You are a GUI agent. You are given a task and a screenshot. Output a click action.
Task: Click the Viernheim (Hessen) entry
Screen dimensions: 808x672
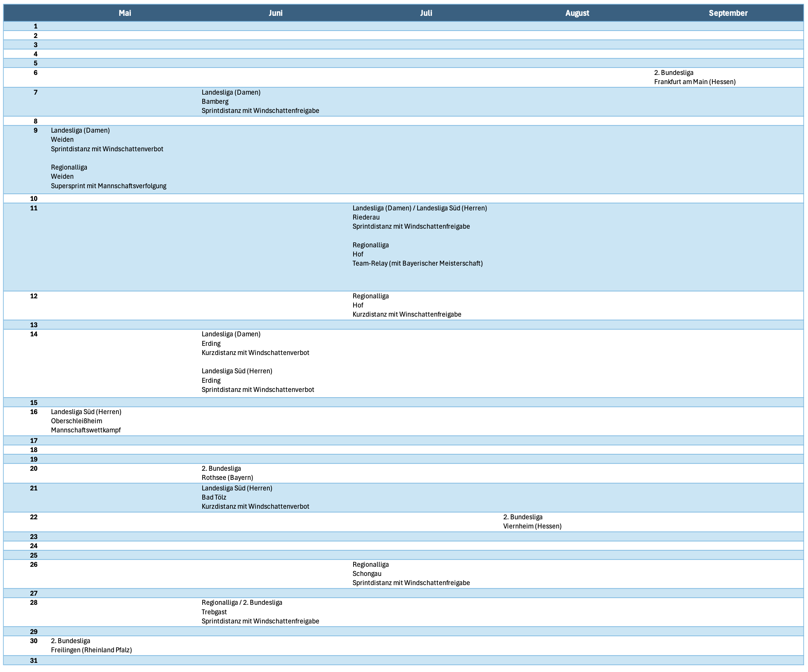532,526
